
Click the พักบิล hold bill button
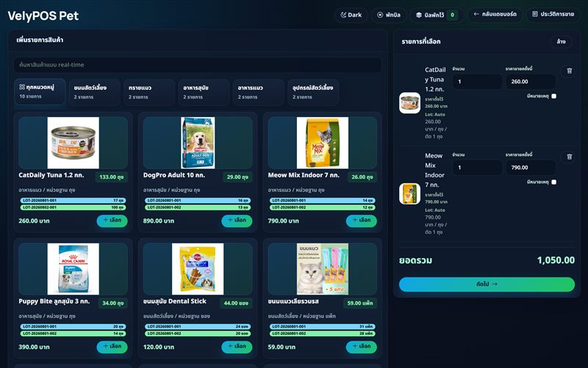coord(389,15)
